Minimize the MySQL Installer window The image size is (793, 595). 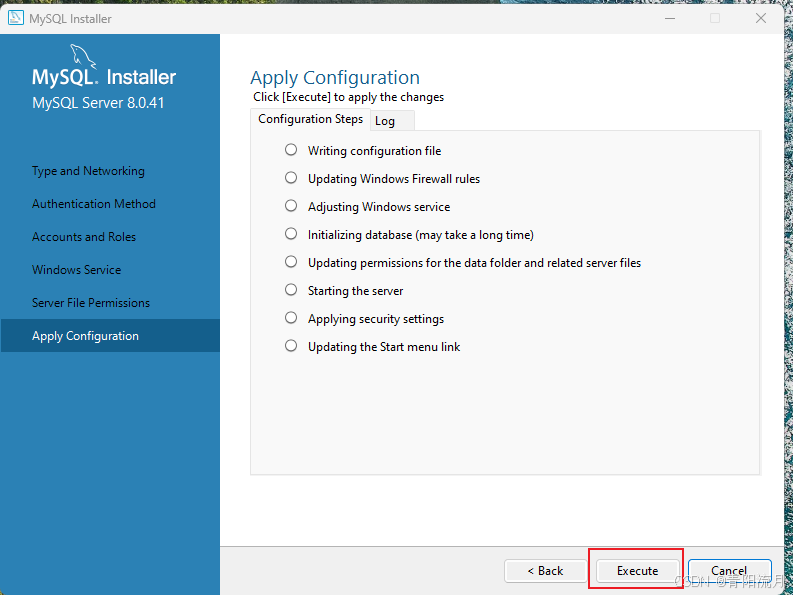[670, 18]
